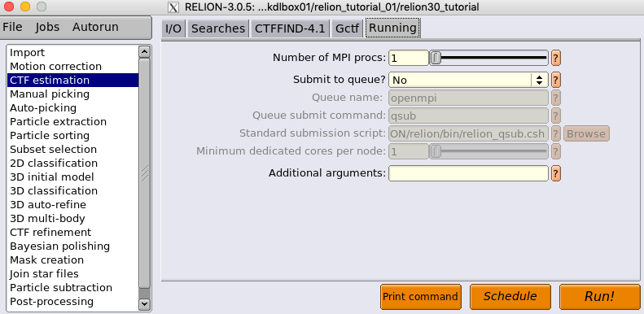Screen dimensions: 644x314
Task: Select Particle sorting job type
Action: pyautogui.click(x=72, y=136)
